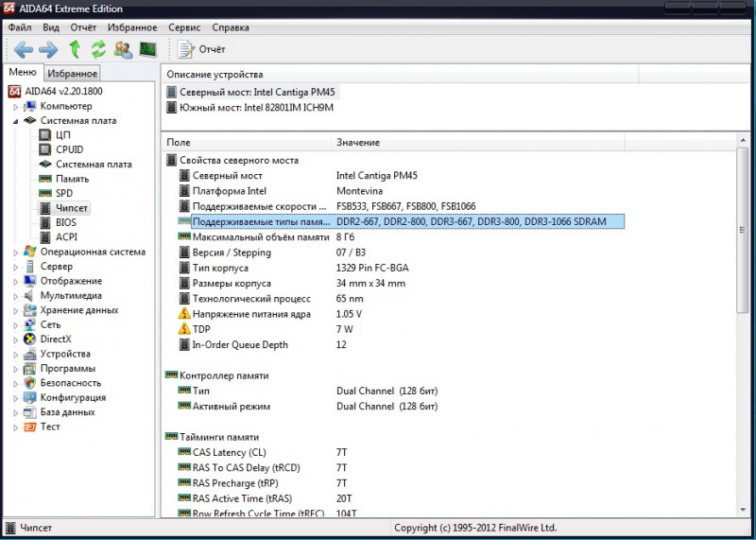This screenshot has width=756, height=540.
Task: Click the Безопасность shield icon
Action: click(30, 383)
